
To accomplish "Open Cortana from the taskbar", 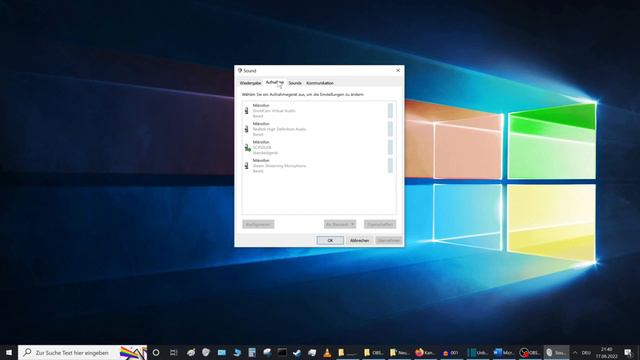I will tap(156, 352).
